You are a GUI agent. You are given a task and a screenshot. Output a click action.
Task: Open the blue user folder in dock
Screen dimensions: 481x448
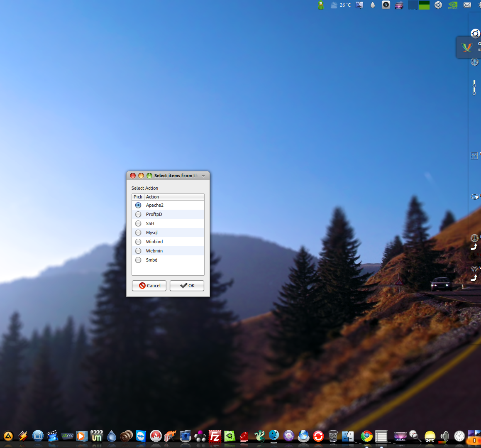click(185, 436)
